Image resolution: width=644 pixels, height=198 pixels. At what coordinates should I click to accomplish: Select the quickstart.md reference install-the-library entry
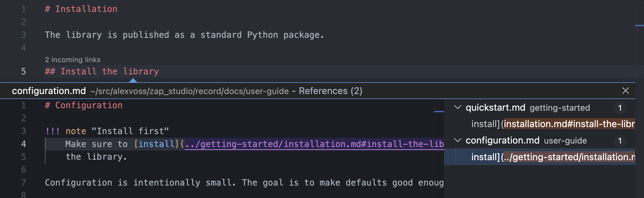[x=553, y=124]
